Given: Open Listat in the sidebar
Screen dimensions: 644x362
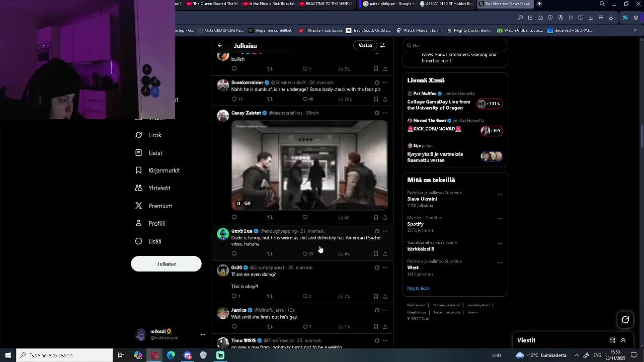Looking at the screenshot, I should (149, 153).
